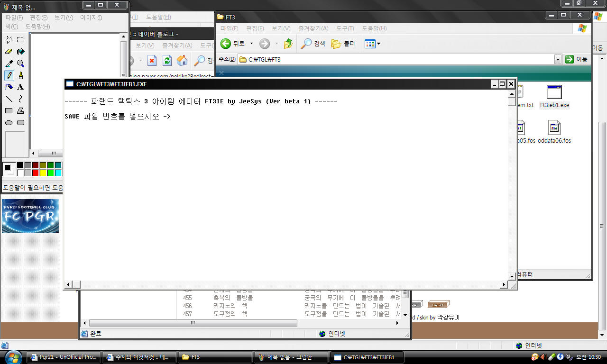Select the rectangular Select tool in Paint
Screen dimensions: 607x364
(x=21, y=40)
